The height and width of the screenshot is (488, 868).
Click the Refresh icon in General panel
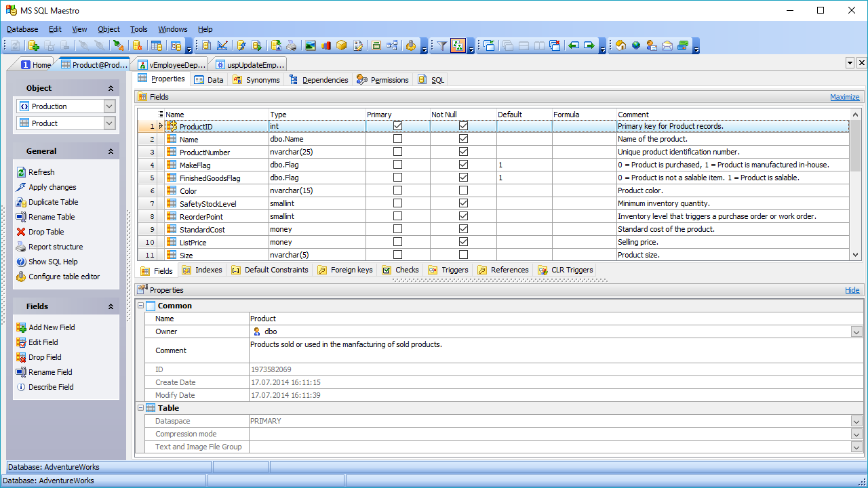(x=21, y=172)
